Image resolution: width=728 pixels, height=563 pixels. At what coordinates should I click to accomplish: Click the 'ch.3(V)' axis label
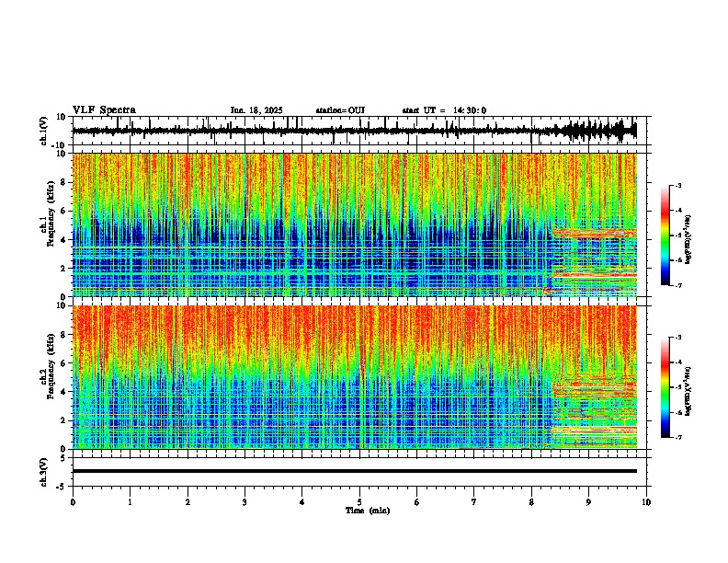44,473
